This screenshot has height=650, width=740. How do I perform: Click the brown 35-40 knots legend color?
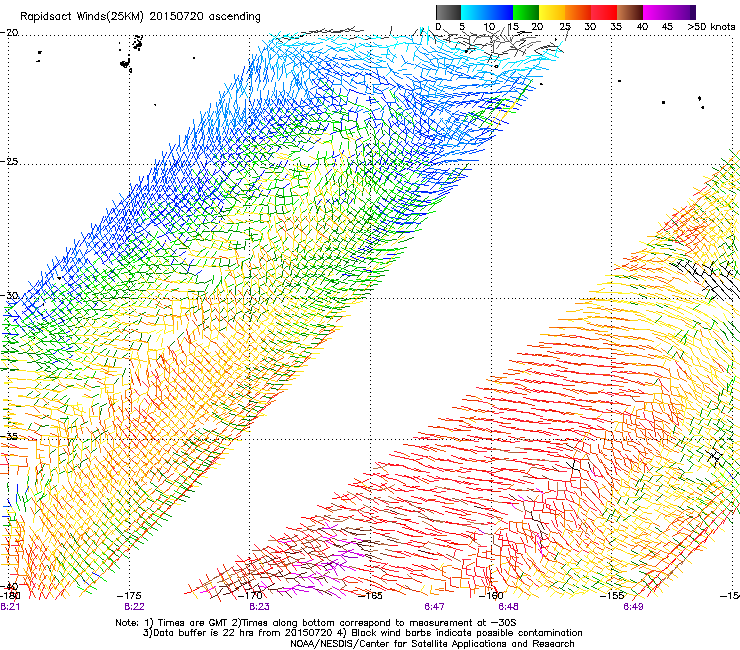[630, 12]
